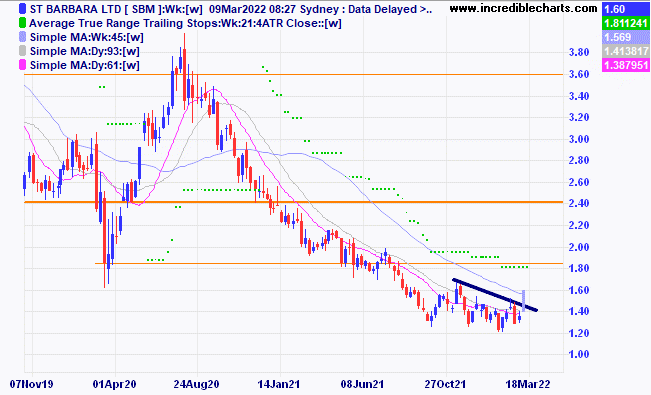
Task: Click the 2.00 price axis label
Action: point(579,247)
